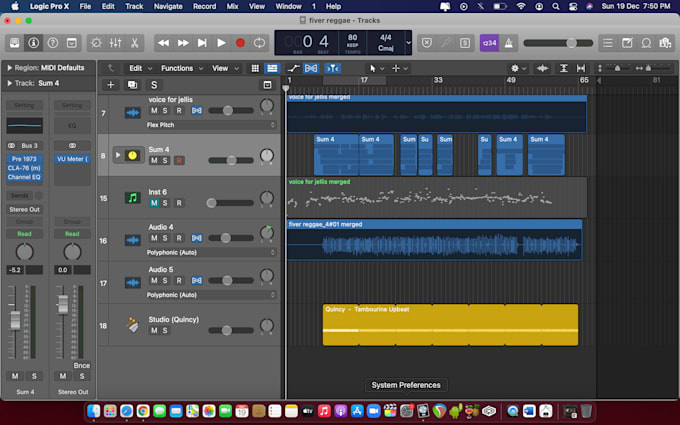Open the Mix menu
Screen dimensions: 680x425
coord(232,7)
